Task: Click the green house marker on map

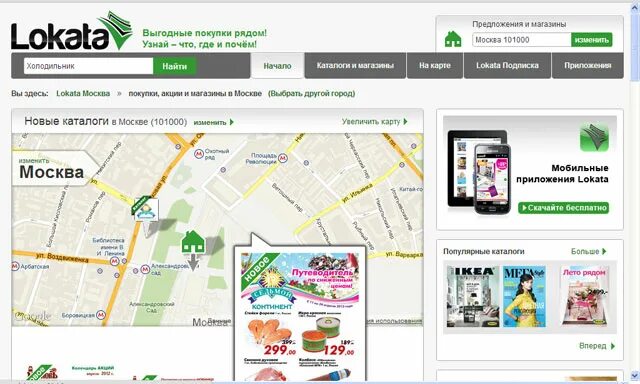Action: click(x=193, y=241)
